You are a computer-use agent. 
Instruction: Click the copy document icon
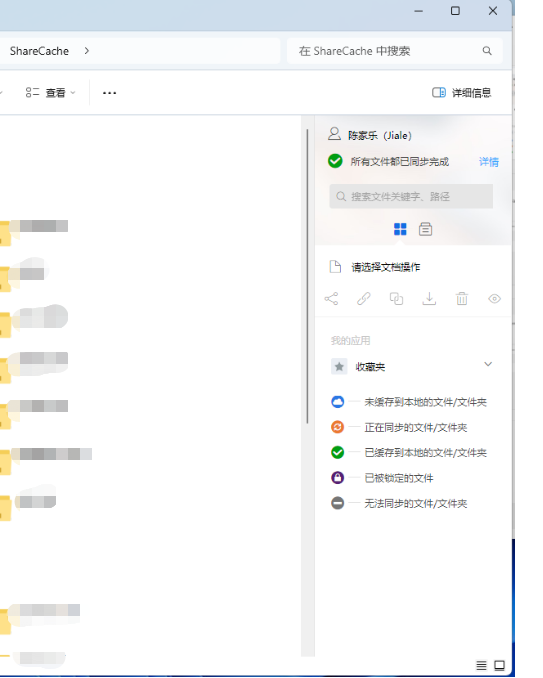coord(396,299)
